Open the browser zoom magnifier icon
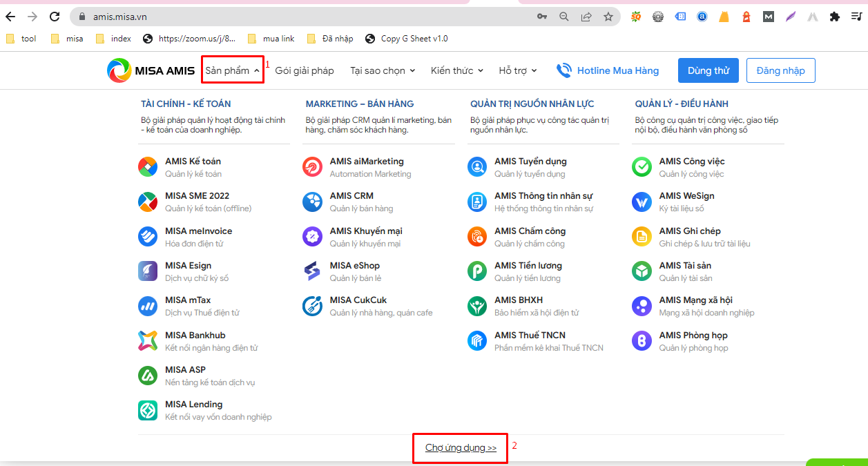 [x=564, y=17]
